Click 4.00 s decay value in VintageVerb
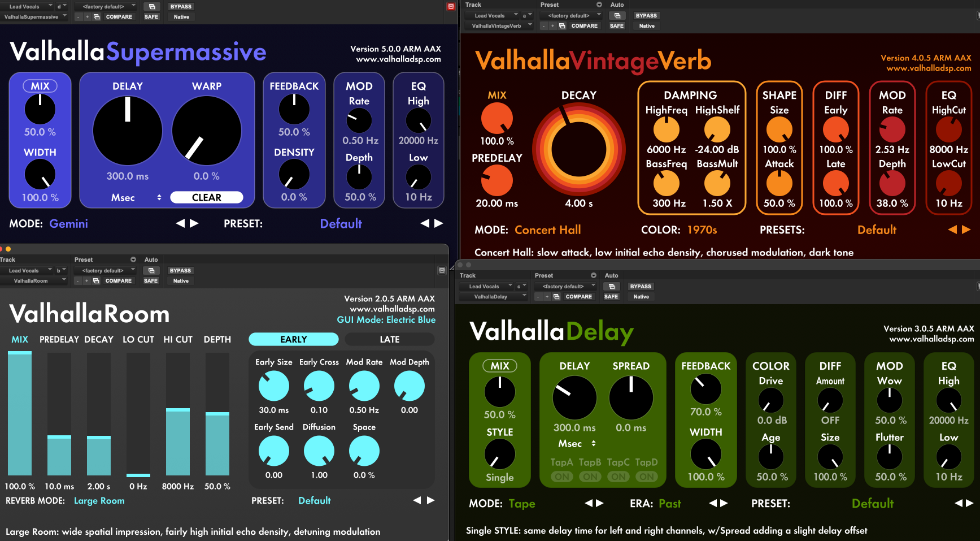This screenshot has height=541, width=980. click(x=579, y=204)
